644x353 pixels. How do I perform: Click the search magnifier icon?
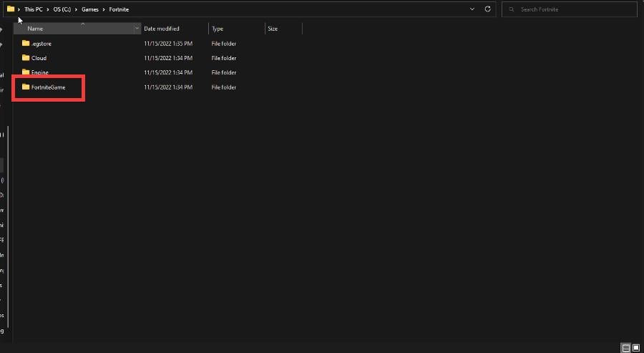(512, 9)
